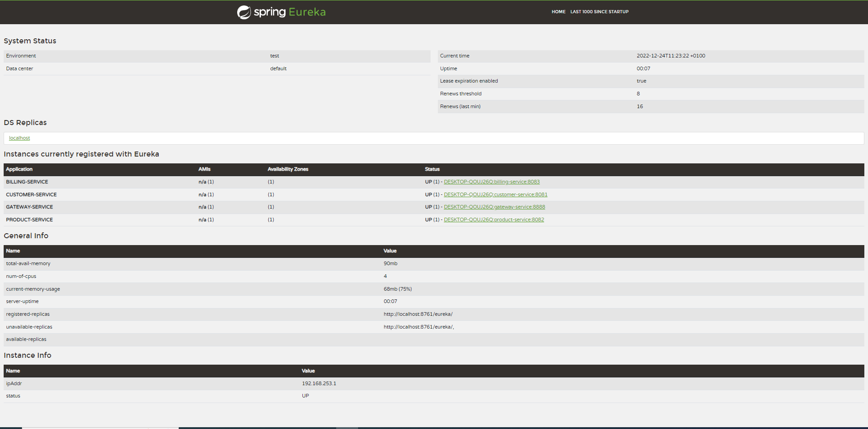Select the GATEWAY-SERVICE application row

click(x=29, y=207)
